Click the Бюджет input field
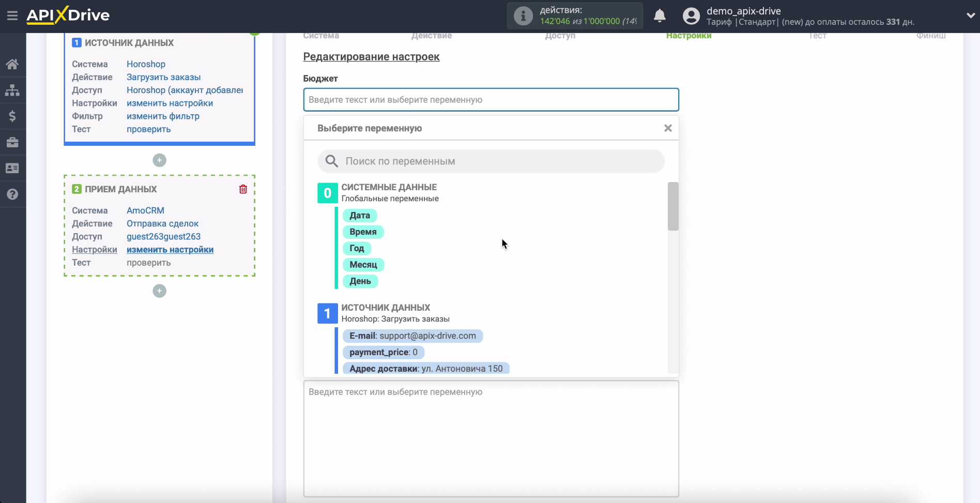This screenshot has width=980, height=503. 491,100
